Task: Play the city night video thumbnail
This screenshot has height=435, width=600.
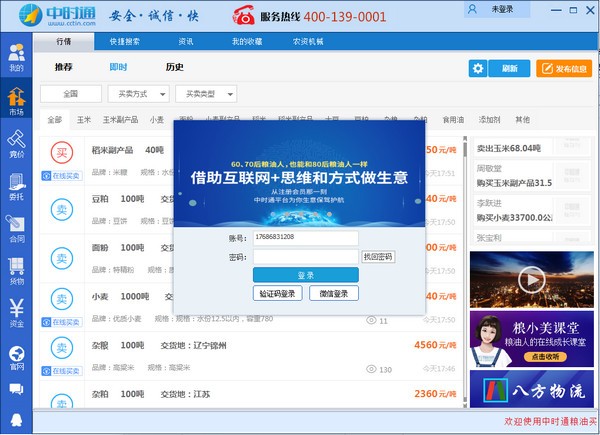Action: 509,279
